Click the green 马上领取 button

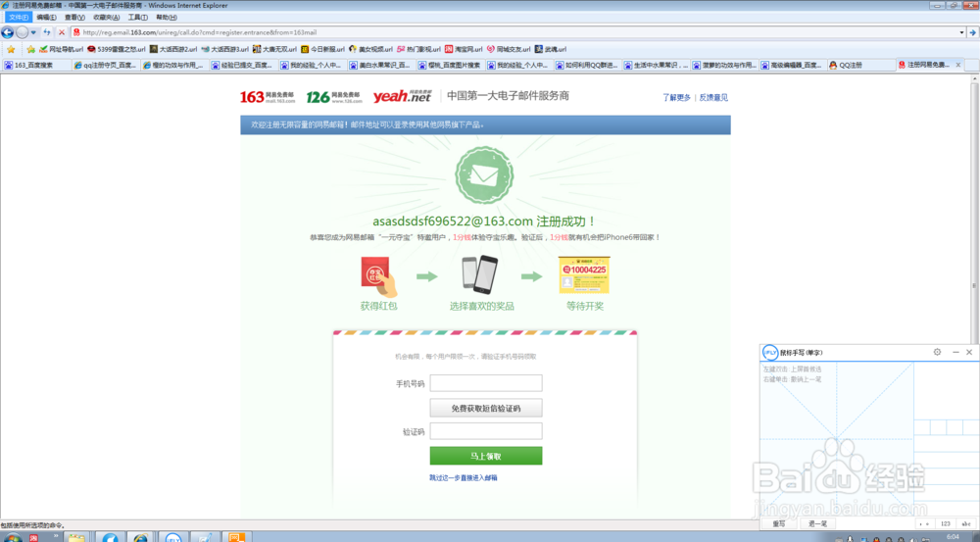click(x=486, y=456)
